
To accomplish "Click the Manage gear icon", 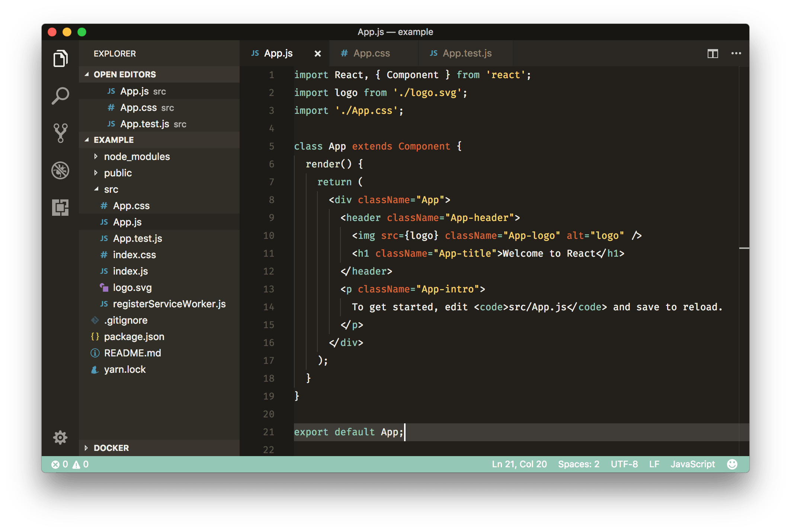I will [60, 438].
